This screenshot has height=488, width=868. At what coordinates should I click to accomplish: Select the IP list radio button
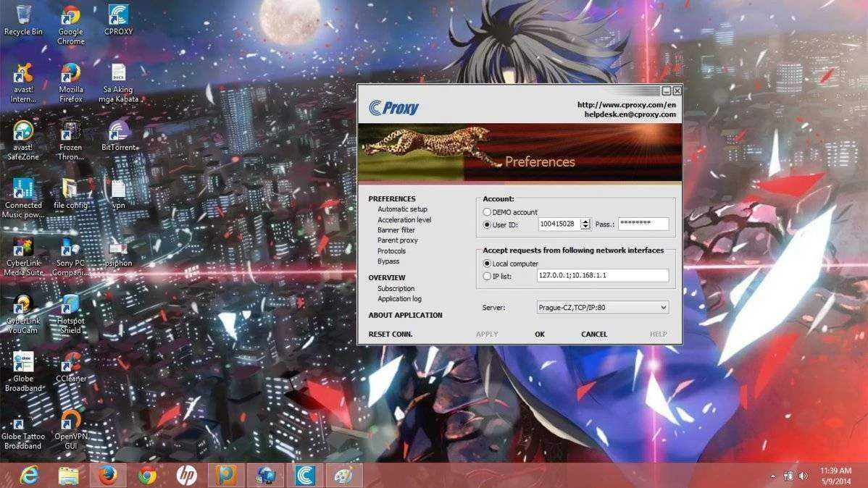(487, 276)
